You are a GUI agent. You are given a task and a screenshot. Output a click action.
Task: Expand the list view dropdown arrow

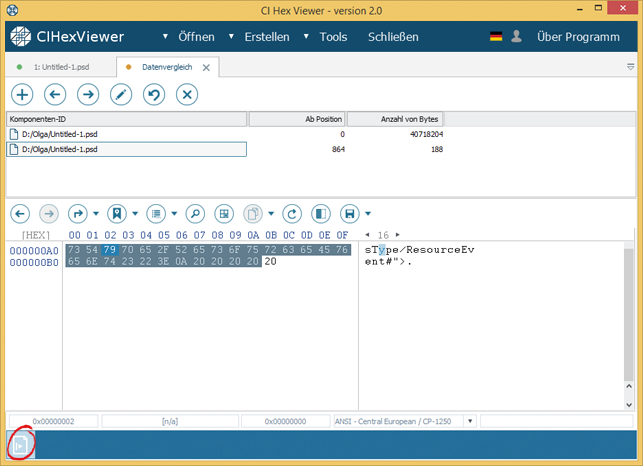pos(174,214)
